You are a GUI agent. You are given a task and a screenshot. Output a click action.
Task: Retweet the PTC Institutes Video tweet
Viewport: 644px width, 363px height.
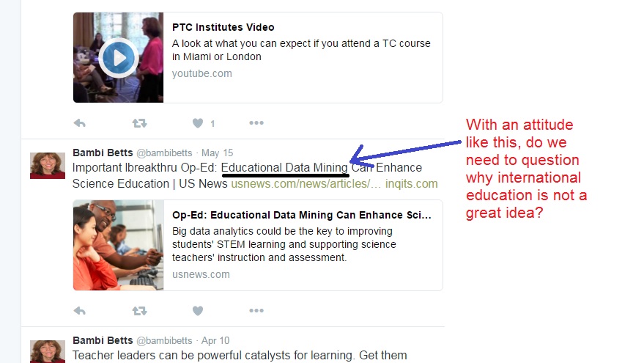click(140, 123)
